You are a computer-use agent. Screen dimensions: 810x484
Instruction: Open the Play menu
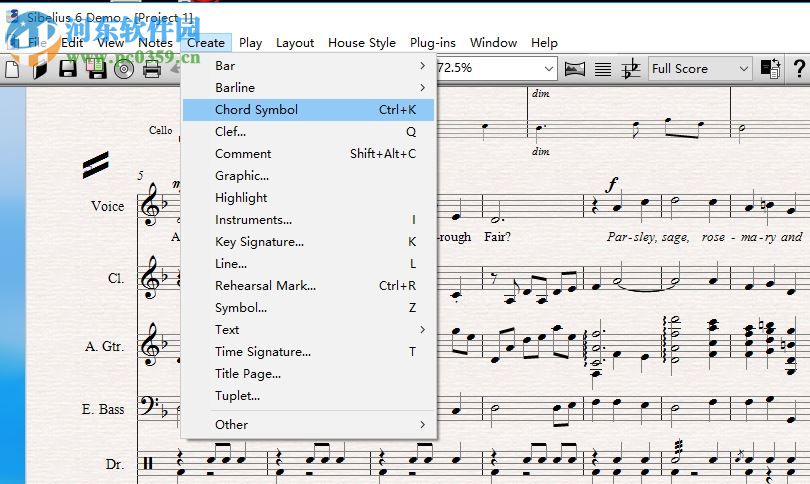(251, 42)
